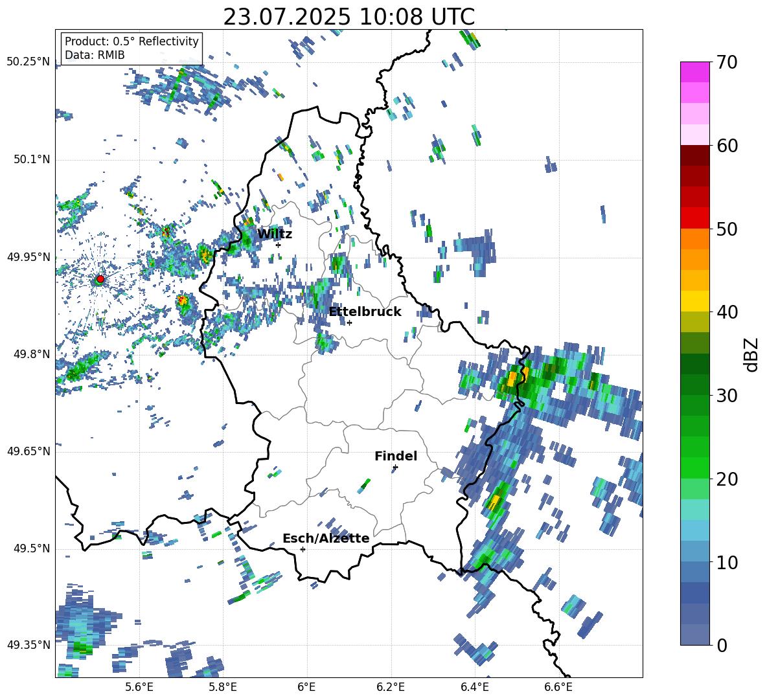Click the Esch/Alzette station label
This screenshot has width=767, height=700.
tap(326, 538)
